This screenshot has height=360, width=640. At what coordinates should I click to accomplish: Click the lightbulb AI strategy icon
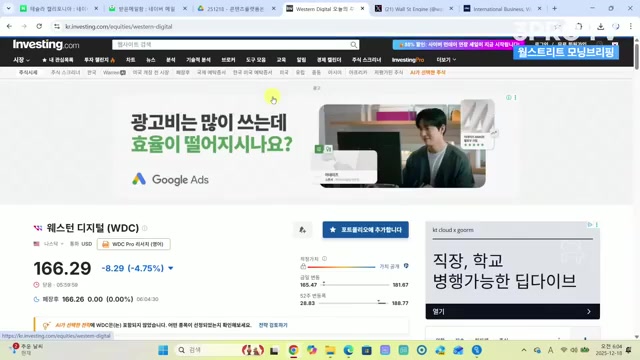click(x=46, y=325)
